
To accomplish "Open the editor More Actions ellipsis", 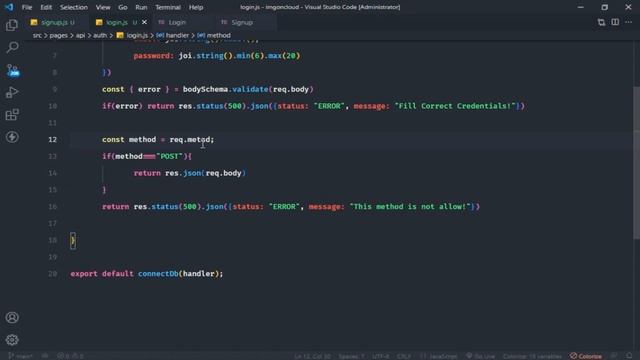I will [629, 22].
